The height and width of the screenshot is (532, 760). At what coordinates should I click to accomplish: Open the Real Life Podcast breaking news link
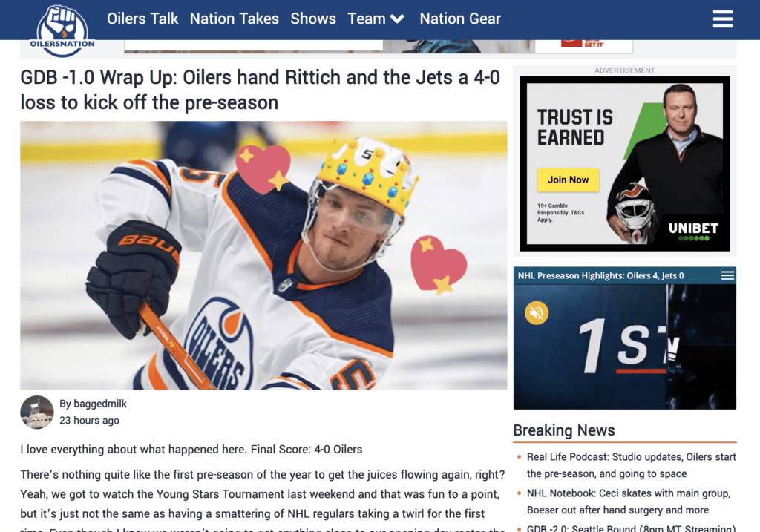[631, 465]
